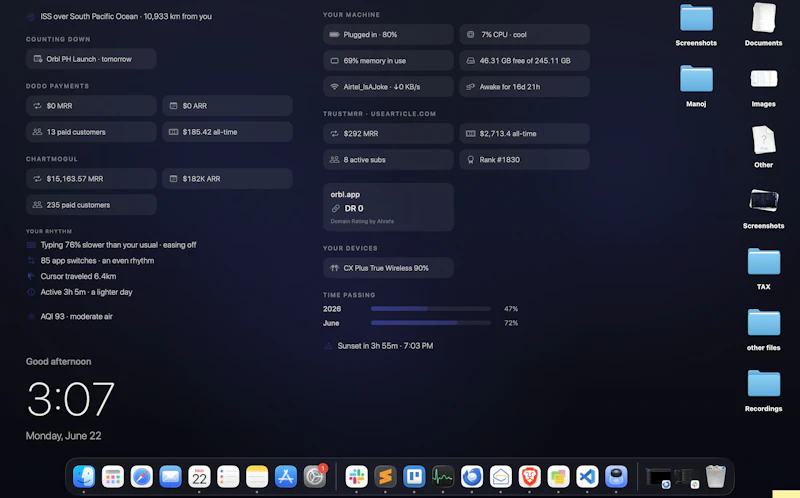The height and width of the screenshot is (498, 800).
Task: Open the Manoj folder on desktop
Action: (x=696, y=86)
